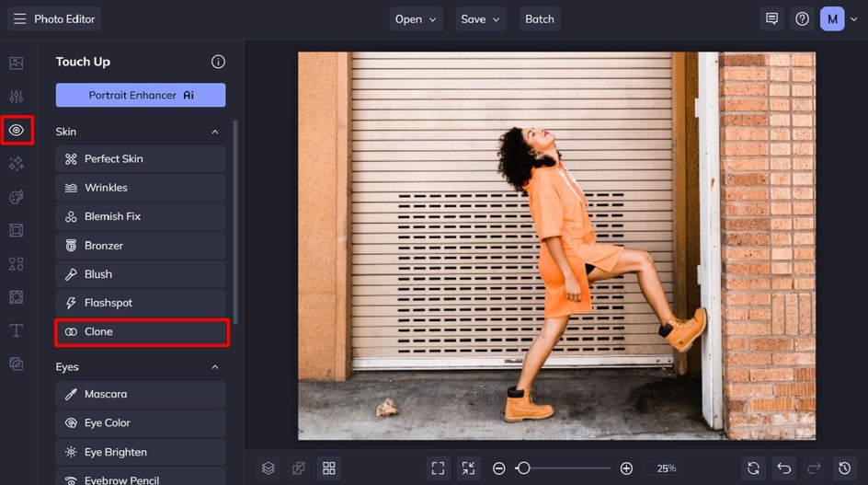The image size is (868, 485).
Task: Click the Touch Up panel scrollbar
Action: click(235, 223)
